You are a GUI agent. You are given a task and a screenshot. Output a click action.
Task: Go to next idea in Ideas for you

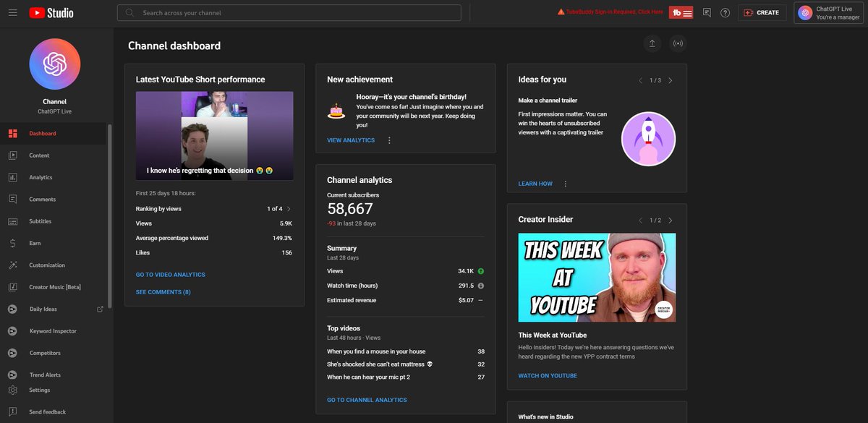point(670,80)
